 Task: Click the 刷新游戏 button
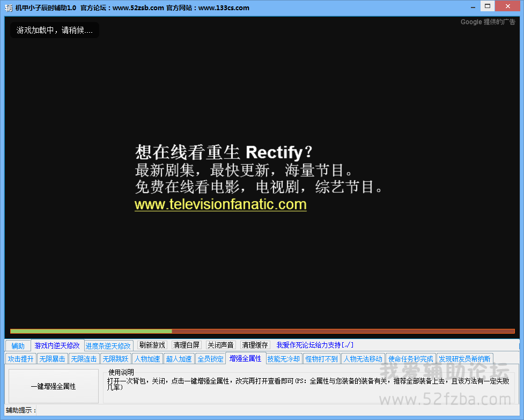[x=152, y=345]
